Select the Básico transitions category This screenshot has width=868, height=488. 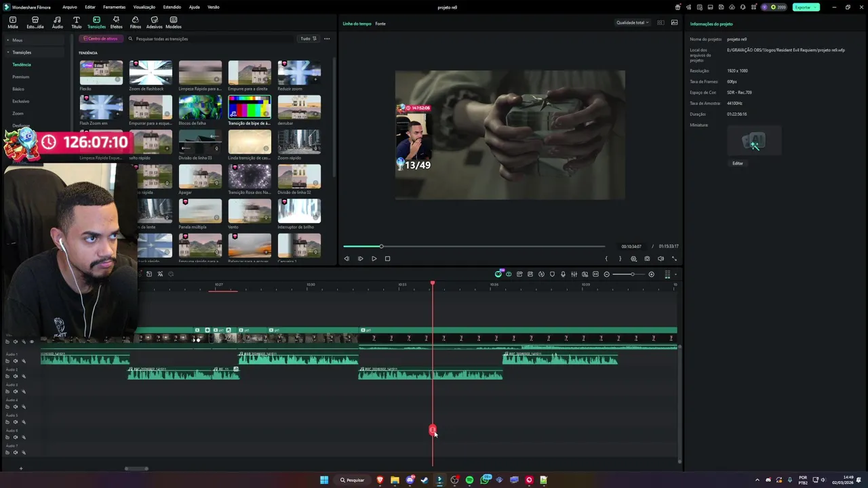tap(18, 89)
